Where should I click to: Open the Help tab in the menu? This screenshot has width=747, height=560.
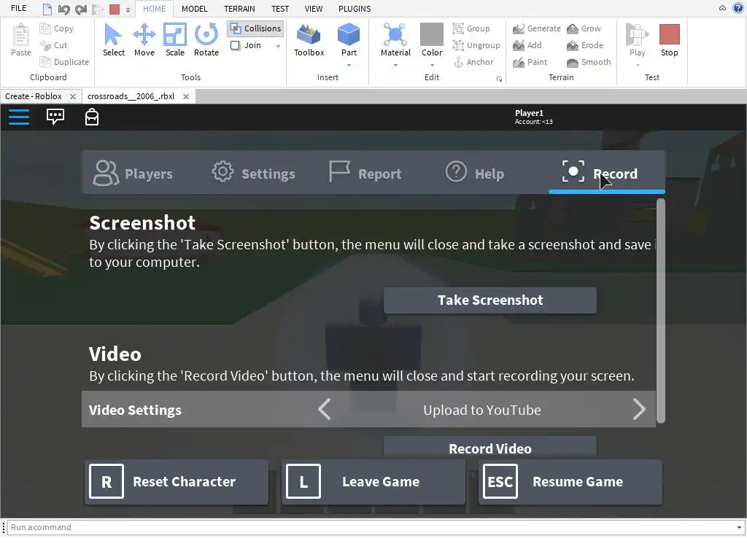coord(474,172)
